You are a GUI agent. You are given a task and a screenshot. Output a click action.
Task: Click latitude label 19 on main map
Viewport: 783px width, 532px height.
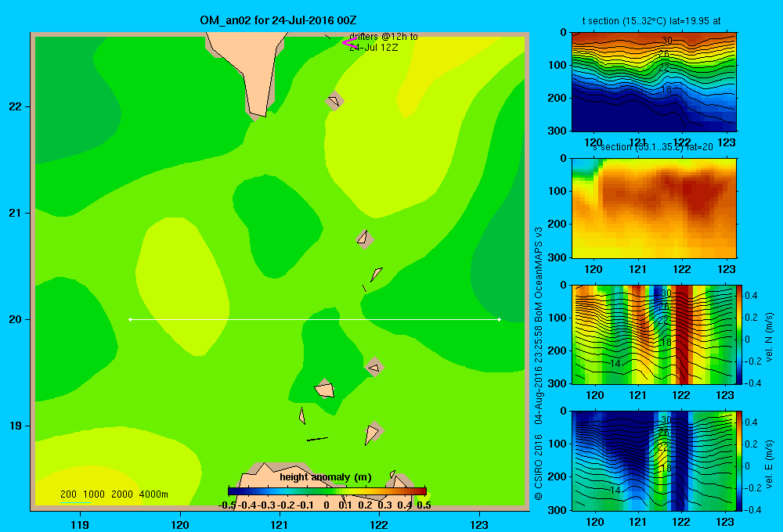point(16,426)
